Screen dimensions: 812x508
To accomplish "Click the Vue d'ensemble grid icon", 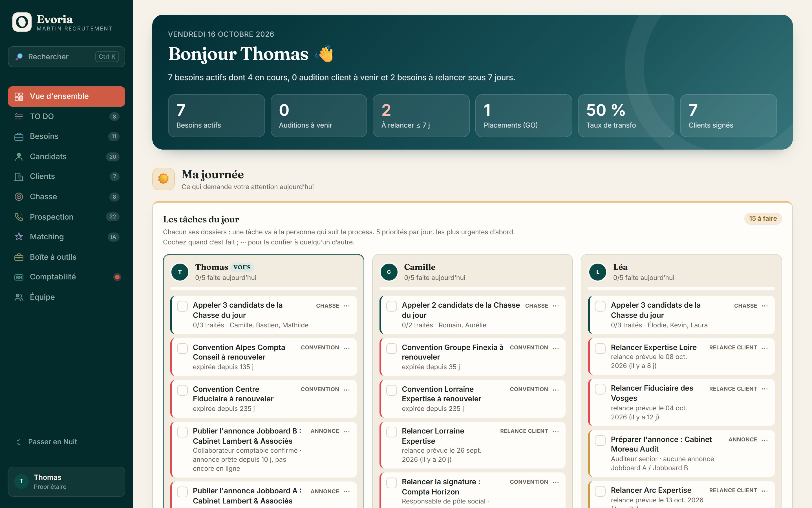I will pyautogui.click(x=19, y=97).
